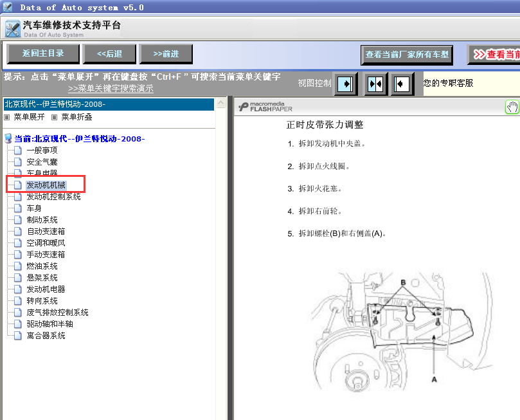This screenshot has height=420, width=520.
Task: Select the 发动机机械 tree item
Action: [x=46, y=185]
